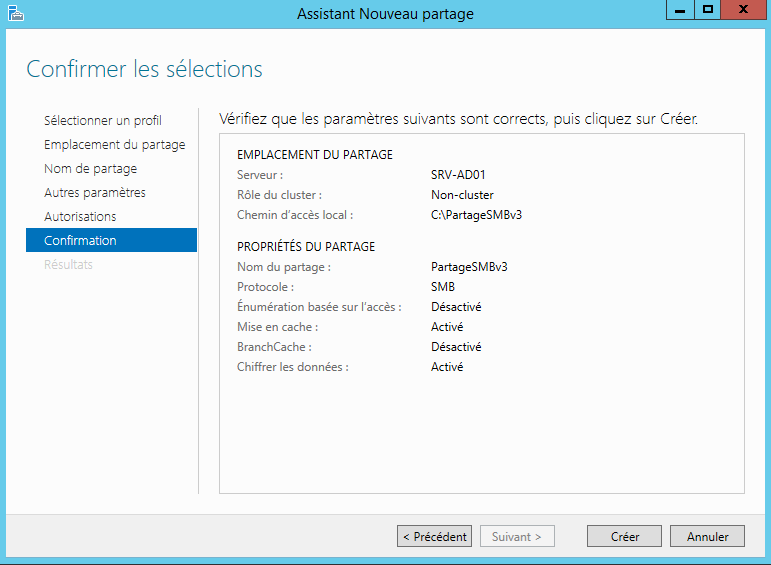Open the Emplacement du partage step

114,145
